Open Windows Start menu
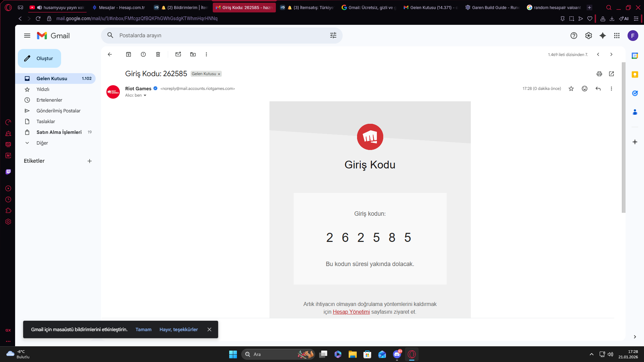 tap(233, 354)
